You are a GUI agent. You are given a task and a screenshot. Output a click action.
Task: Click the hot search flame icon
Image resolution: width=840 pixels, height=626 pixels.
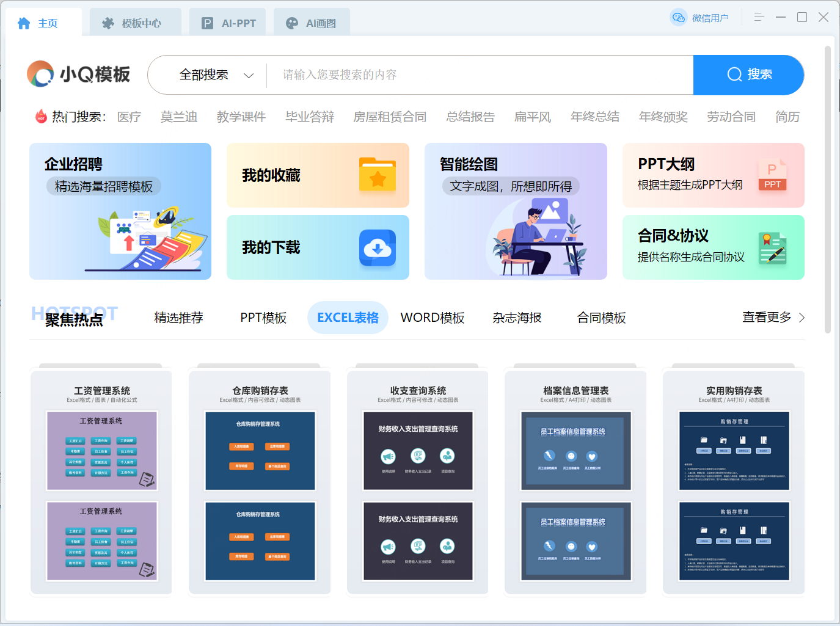(41, 116)
